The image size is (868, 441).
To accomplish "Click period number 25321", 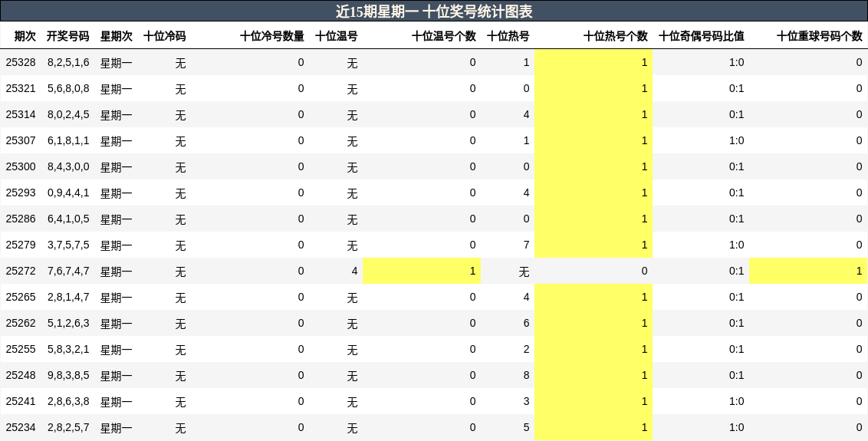I will point(21,89).
